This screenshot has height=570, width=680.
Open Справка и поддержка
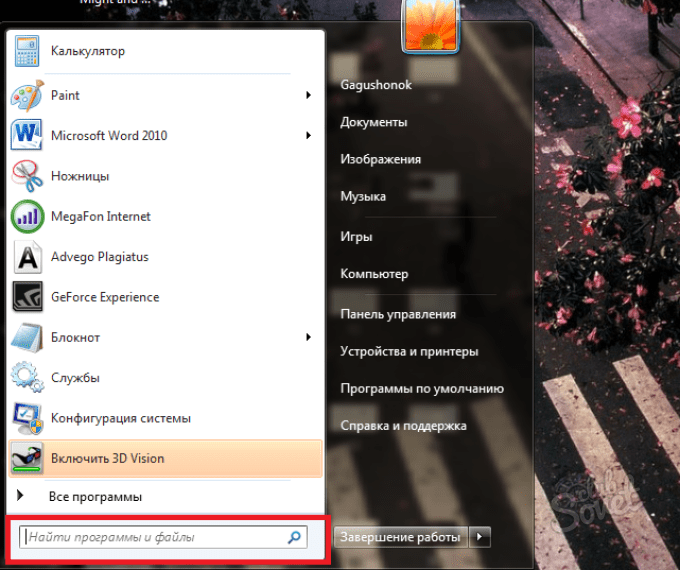403,426
